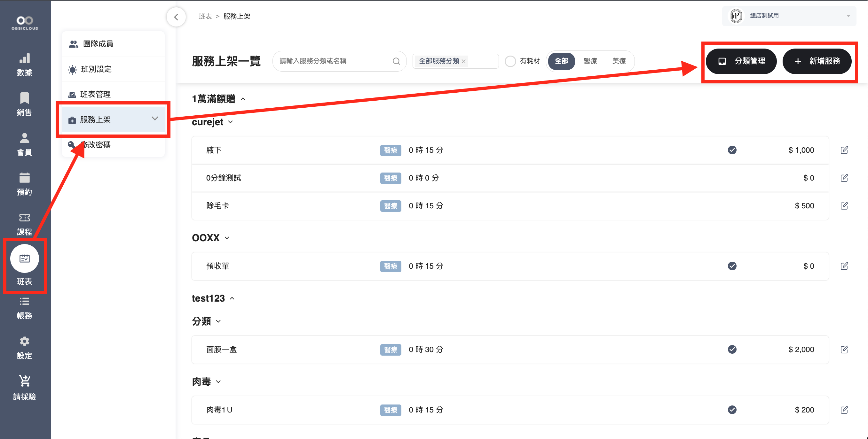Toggle the checkmark for 預收單 service
Image resolution: width=868 pixels, height=439 pixels.
pos(732,266)
